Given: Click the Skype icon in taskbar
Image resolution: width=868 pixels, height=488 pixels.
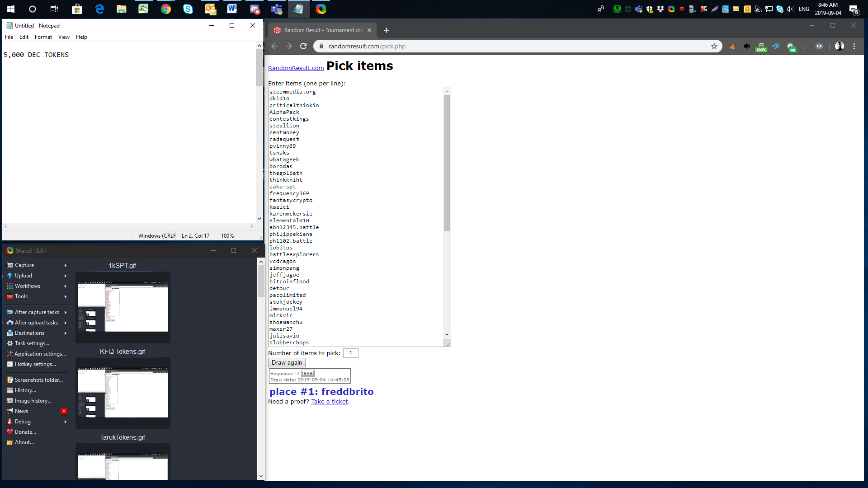Looking at the screenshot, I should coord(187,9).
